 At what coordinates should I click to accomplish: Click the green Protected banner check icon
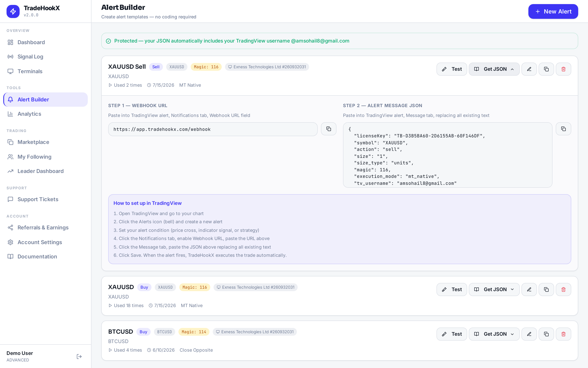[x=108, y=41]
